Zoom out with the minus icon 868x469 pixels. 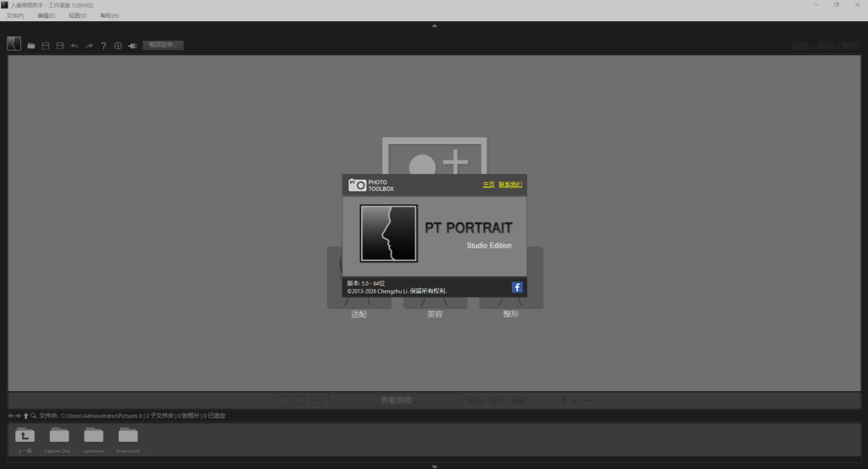(587, 400)
